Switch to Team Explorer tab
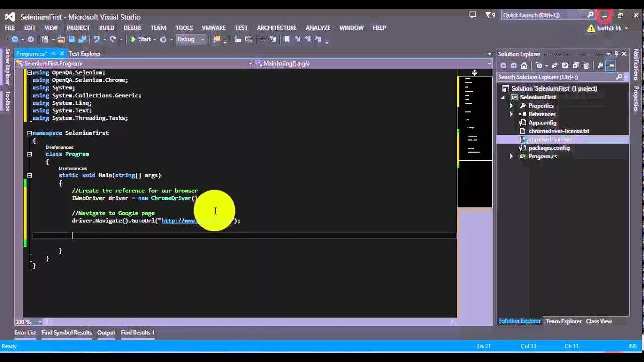Viewport: 644px width, 362px height. coord(563,321)
